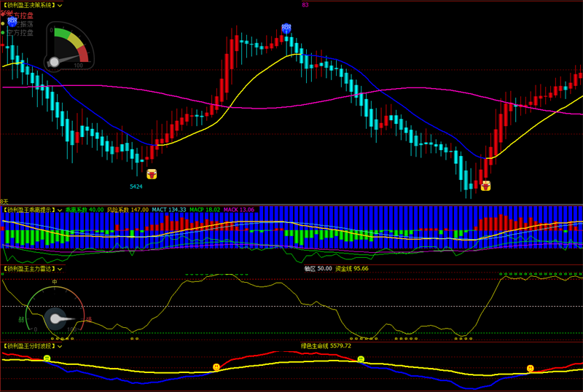This screenshot has height=392, width=583.
Task: Click the 5424 low price label
Action: click(136, 187)
